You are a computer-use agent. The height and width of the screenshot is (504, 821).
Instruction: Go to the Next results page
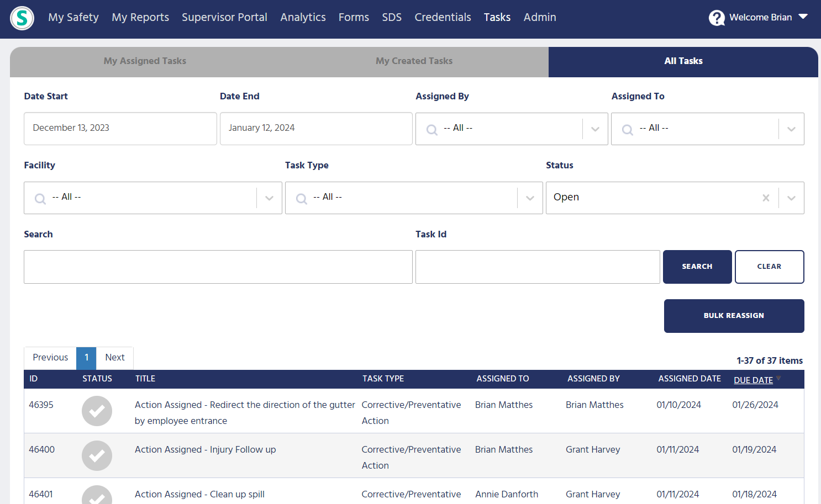coord(115,358)
